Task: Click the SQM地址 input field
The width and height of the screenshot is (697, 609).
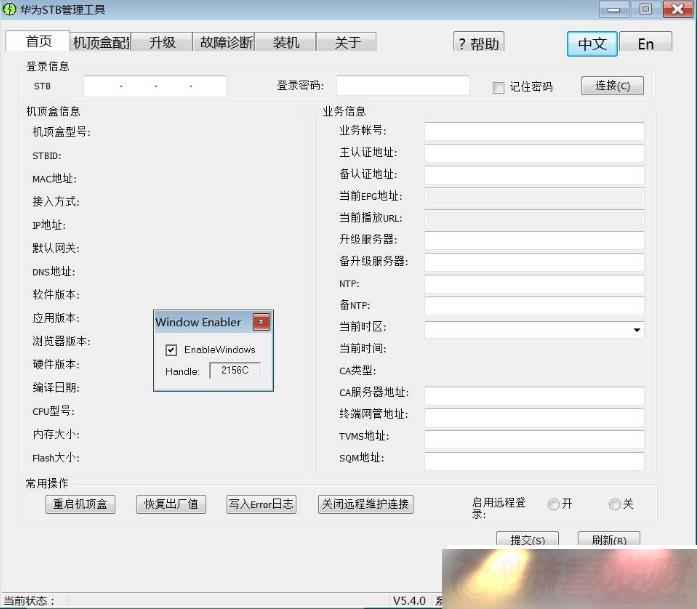Action: [534, 461]
